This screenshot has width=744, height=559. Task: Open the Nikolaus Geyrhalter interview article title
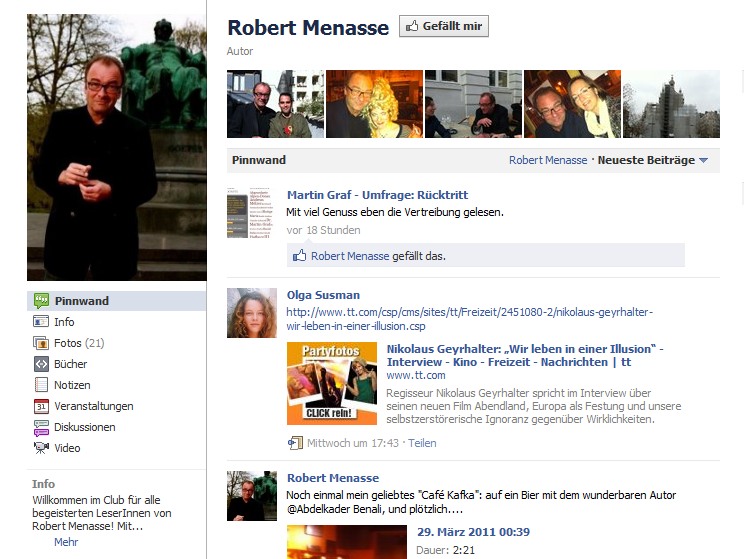click(x=522, y=355)
